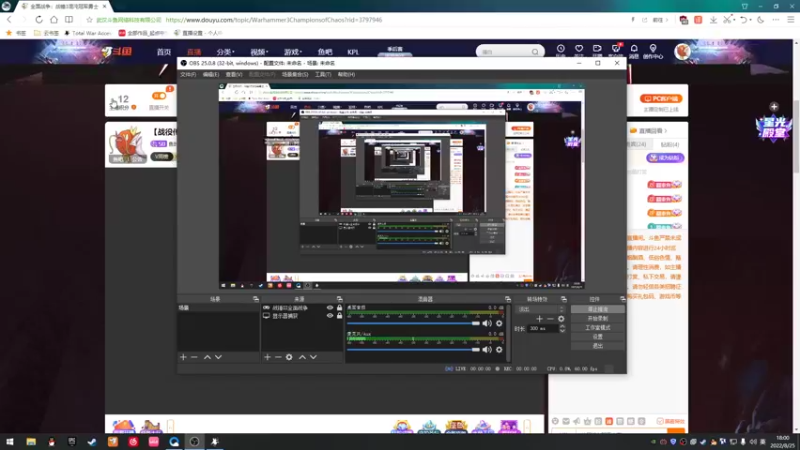Remove transition with minus icon
This screenshot has height=450, width=800.
(x=550, y=319)
